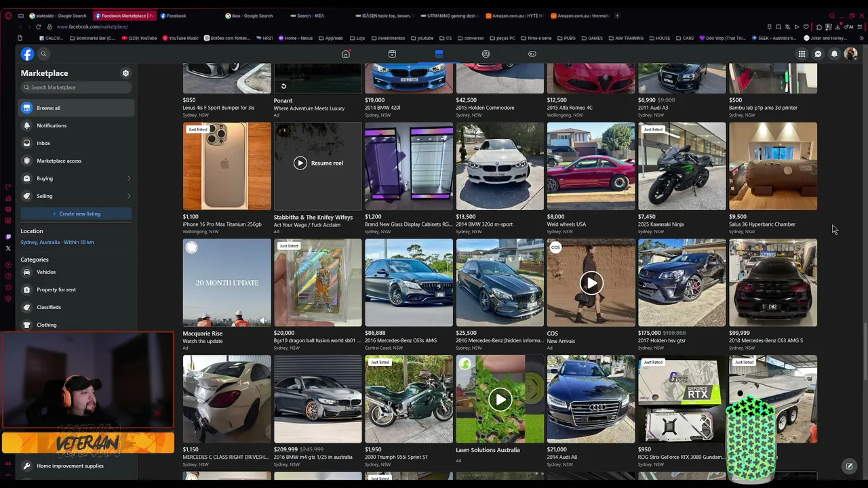This screenshot has height=488, width=868.
Task: Play the Lawn Solutions Australia video
Action: tap(500, 400)
